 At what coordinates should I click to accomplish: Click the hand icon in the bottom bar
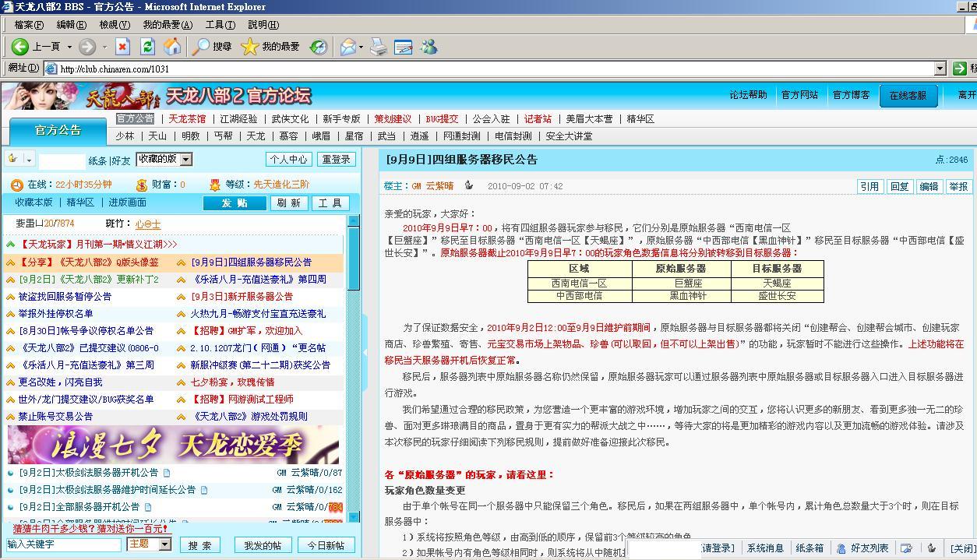pyautogui.click(x=931, y=548)
